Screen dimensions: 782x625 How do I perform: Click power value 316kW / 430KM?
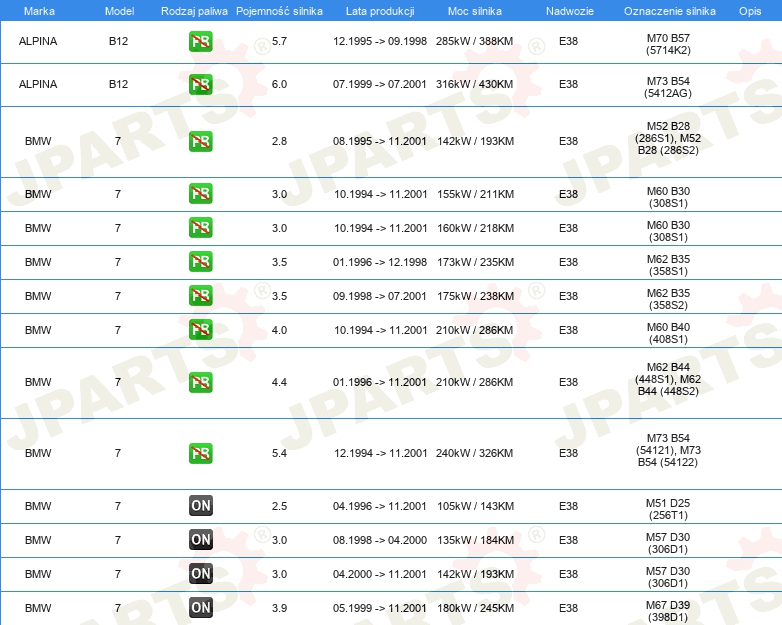tap(474, 84)
